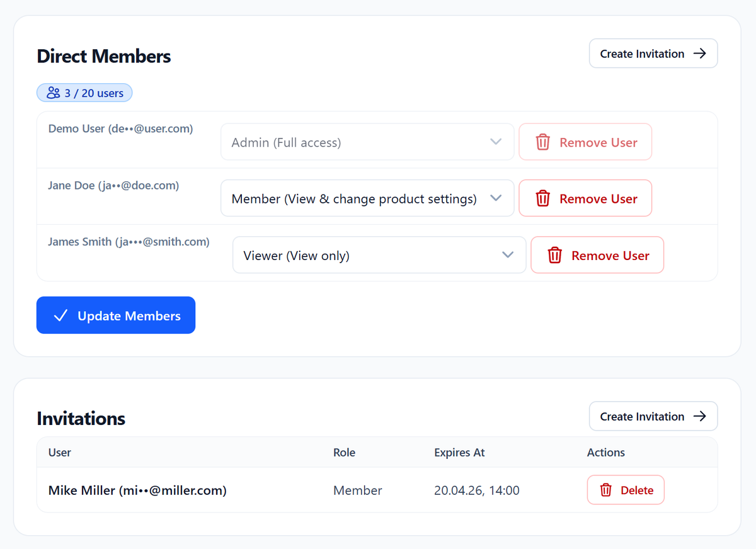Viewport: 756px width, 549px height.
Task: Remove James Smith from direct members
Action: pyautogui.click(x=597, y=255)
